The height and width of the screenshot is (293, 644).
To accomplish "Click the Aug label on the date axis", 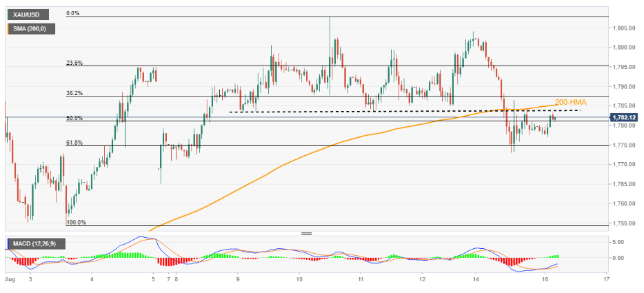I will click(10, 281).
